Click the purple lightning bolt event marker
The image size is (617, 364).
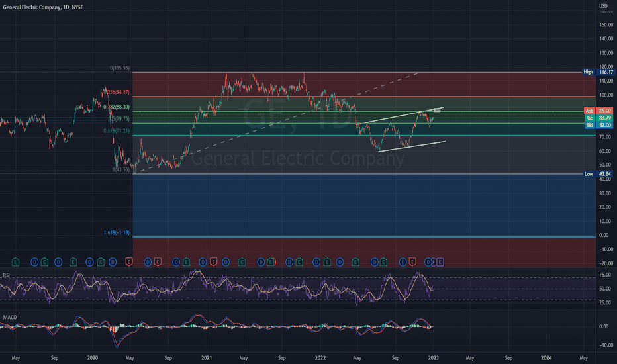(434, 262)
